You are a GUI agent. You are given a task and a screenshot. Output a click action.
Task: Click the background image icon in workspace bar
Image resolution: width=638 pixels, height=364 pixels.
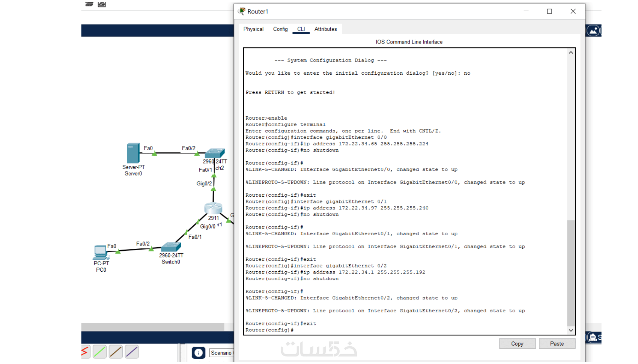tap(593, 30)
